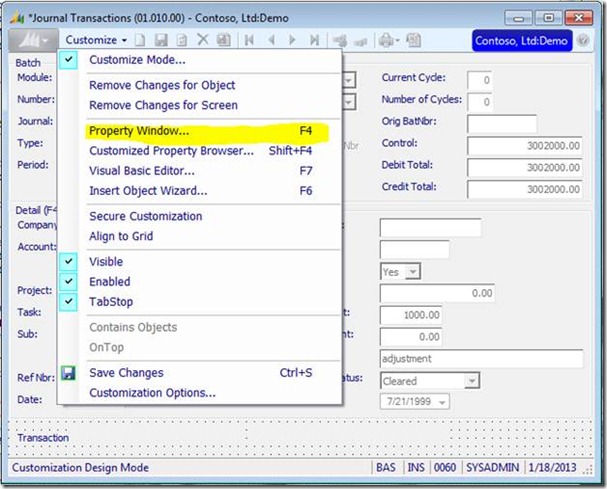
Task: Click the New document toolbar icon
Action: click(140, 40)
